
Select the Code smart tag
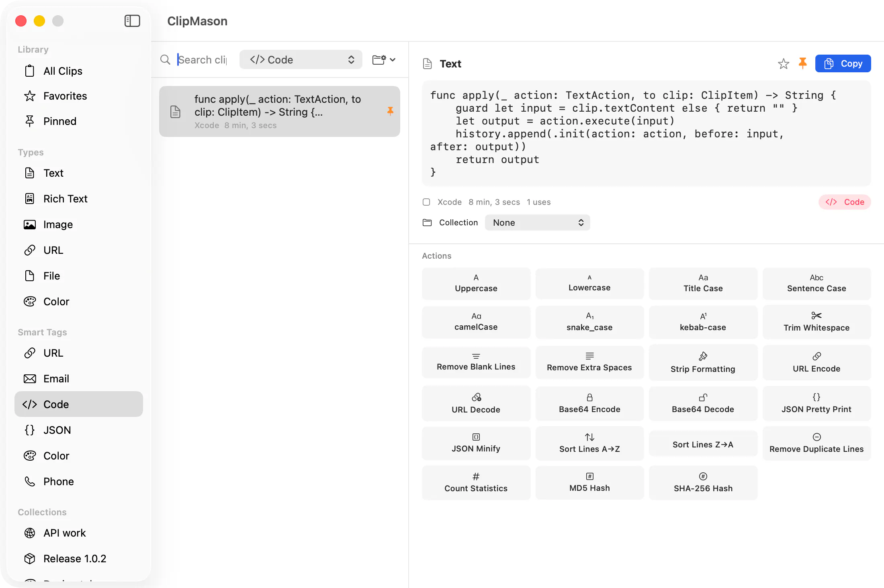coord(79,404)
